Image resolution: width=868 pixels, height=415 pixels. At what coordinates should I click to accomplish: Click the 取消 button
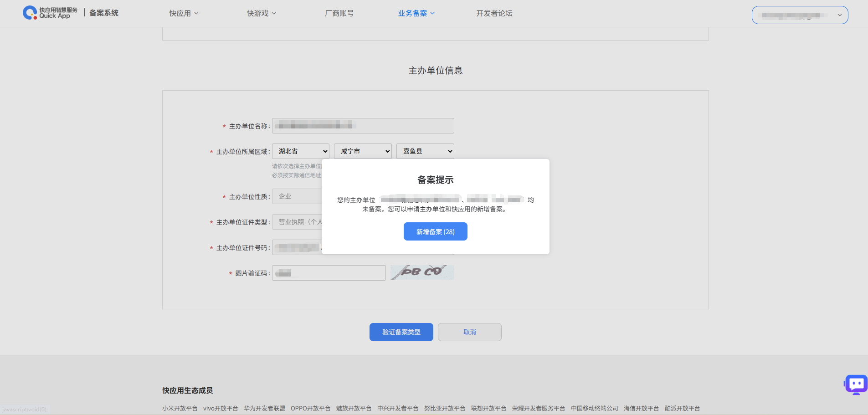[469, 332]
